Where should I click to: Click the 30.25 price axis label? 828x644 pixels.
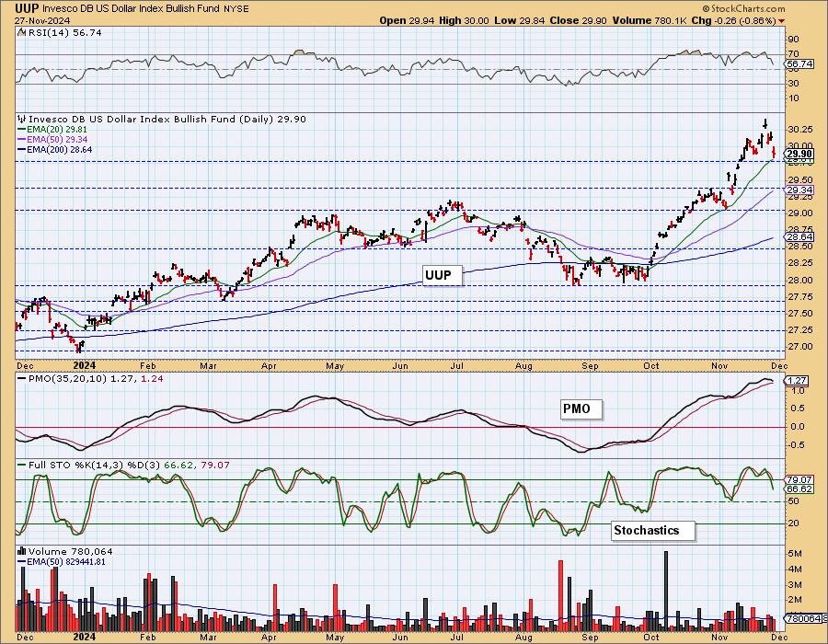799,130
